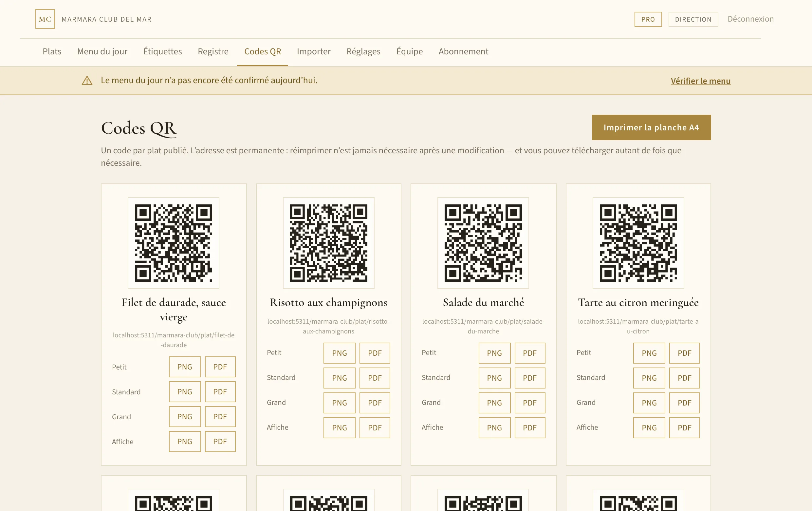
Task: Download Affiche PDF for Tarte au citron
Action: (685, 428)
